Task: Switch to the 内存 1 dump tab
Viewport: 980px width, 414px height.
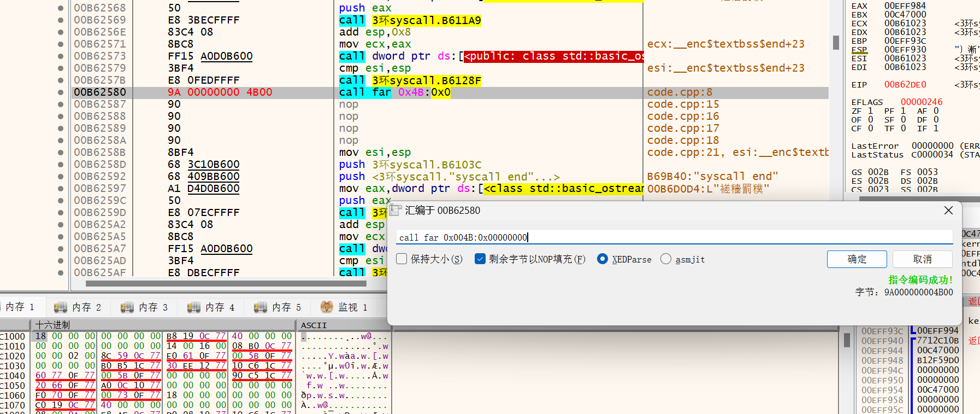Action: pos(20,307)
